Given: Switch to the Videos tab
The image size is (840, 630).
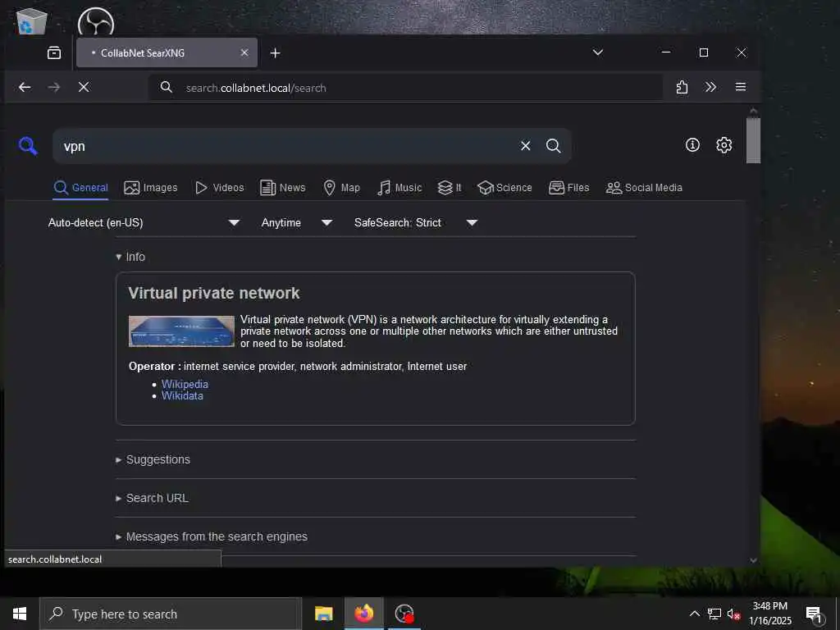Looking at the screenshot, I should coord(219,188).
